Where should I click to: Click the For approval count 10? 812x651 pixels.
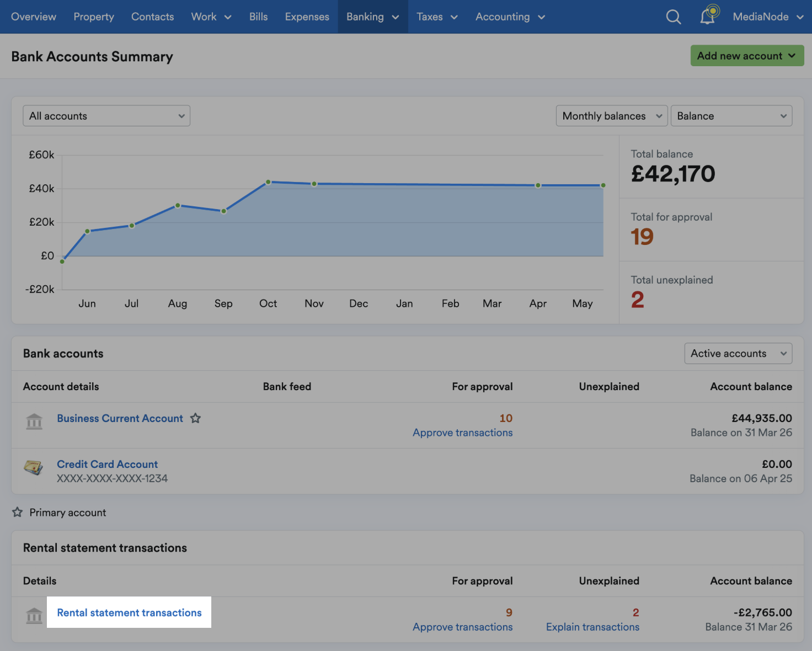506,418
